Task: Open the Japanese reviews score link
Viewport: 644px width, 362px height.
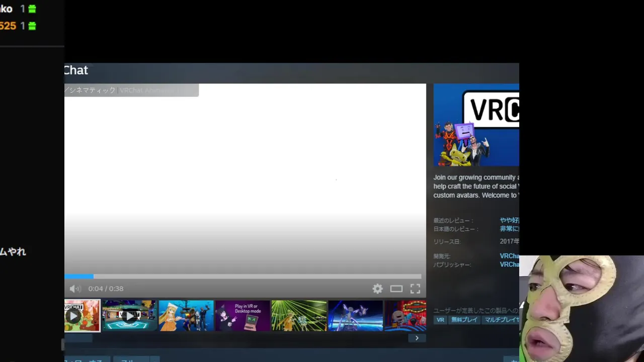Action: [x=509, y=229]
